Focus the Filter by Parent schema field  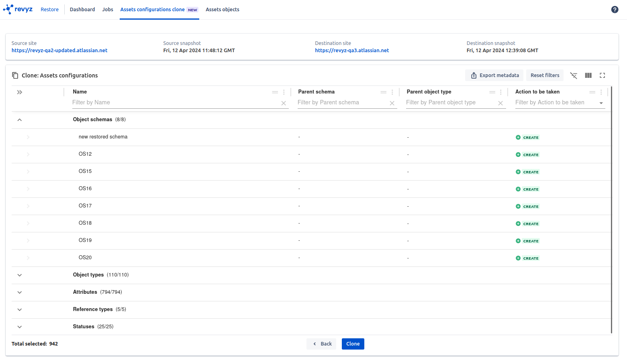tap(342, 103)
